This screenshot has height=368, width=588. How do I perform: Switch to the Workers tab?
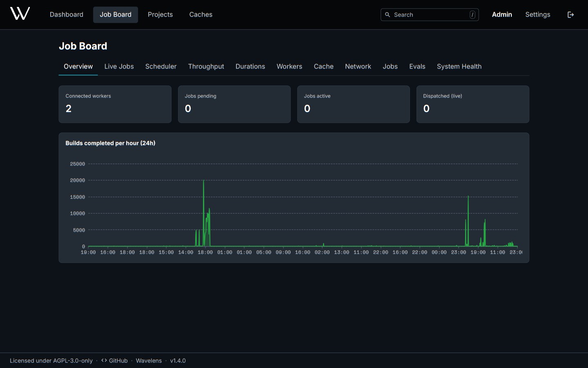pyautogui.click(x=290, y=67)
